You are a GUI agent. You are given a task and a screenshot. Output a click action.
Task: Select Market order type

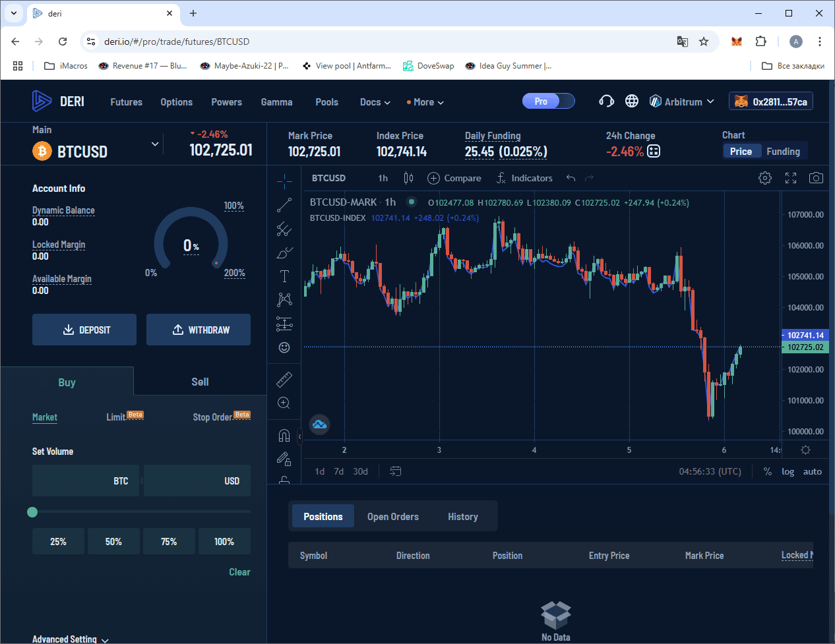[x=45, y=417]
